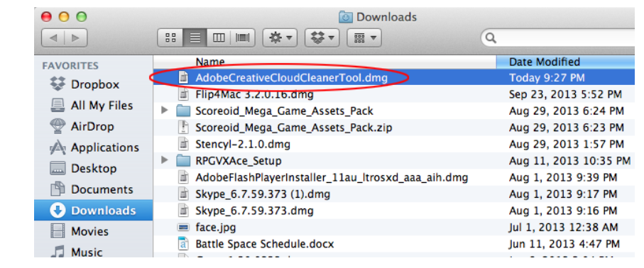Go forward with the right arrow button
The image size is (644, 268).
(75, 38)
